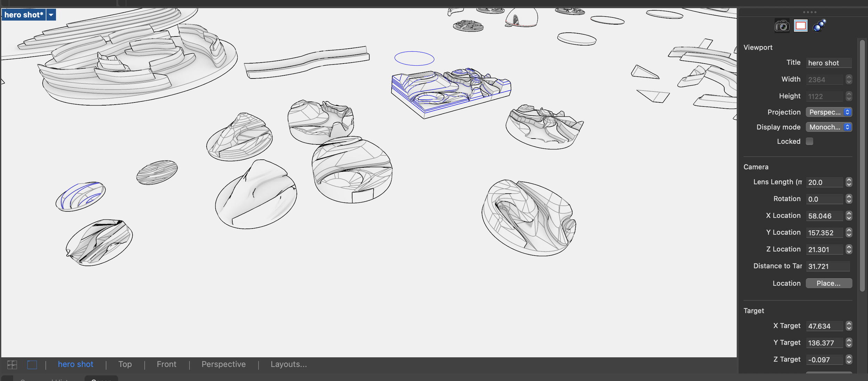
Task: Open the hero shot dropdown arrow in viewport corner
Action: (x=51, y=15)
